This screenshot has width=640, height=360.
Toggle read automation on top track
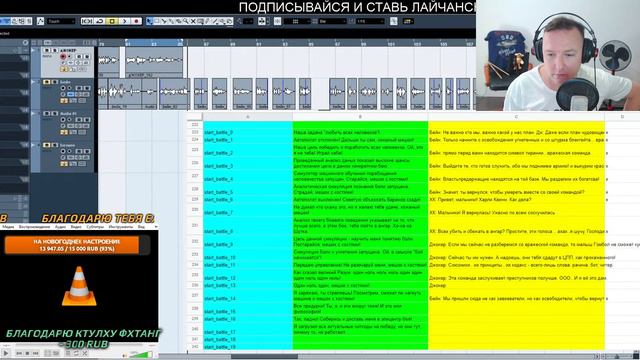(79, 56)
